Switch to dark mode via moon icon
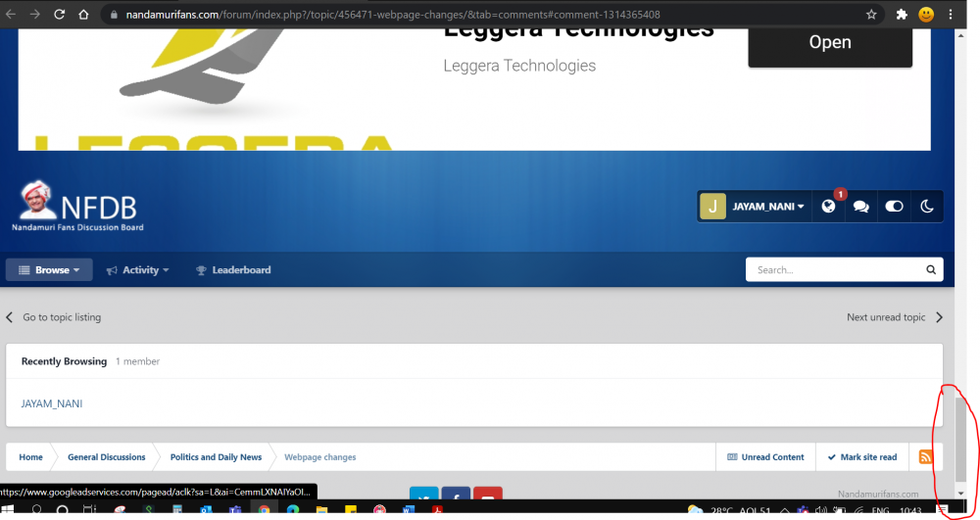 (927, 207)
